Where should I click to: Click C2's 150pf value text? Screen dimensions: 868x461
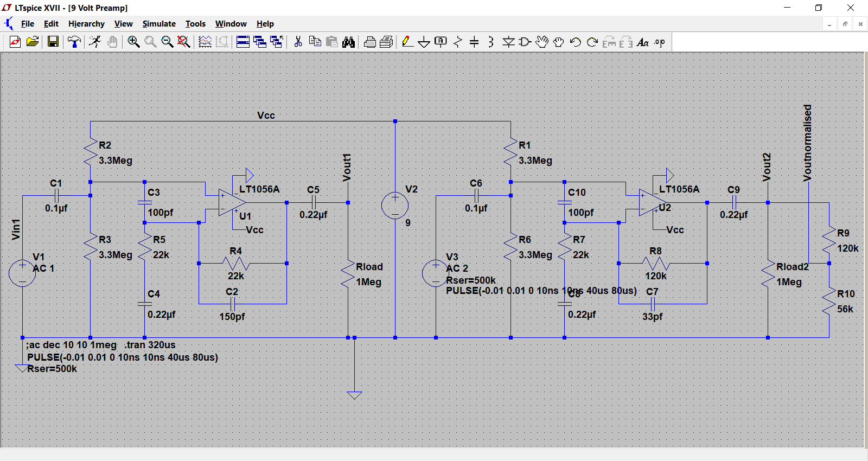(x=232, y=317)
